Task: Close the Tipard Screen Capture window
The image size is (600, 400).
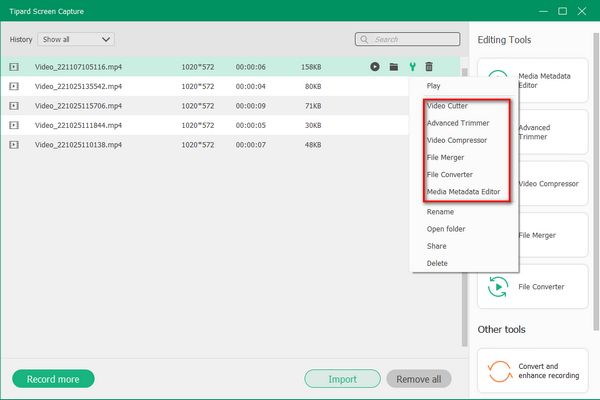Action: pyautogui.click(x=582, y=11)
